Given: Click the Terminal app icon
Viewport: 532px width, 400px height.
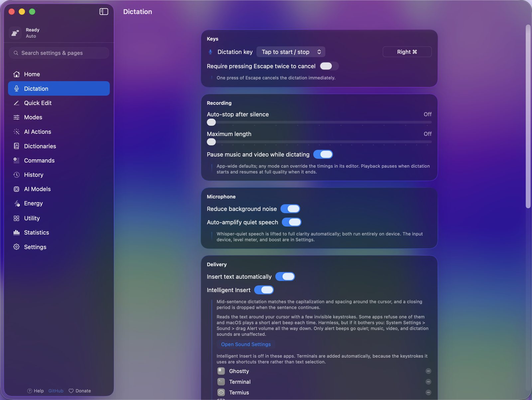Looking at the screenshot, I should (221, 382).
